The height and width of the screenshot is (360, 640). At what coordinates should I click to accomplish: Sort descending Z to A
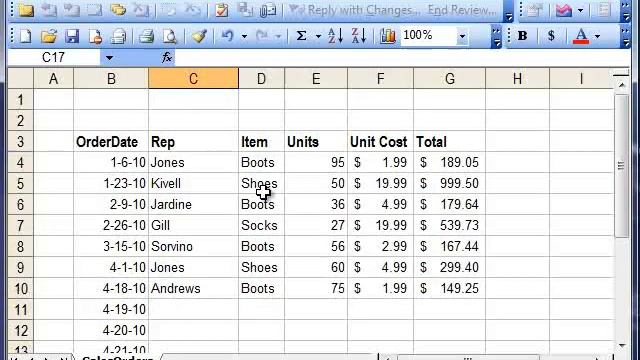(359, 36)
